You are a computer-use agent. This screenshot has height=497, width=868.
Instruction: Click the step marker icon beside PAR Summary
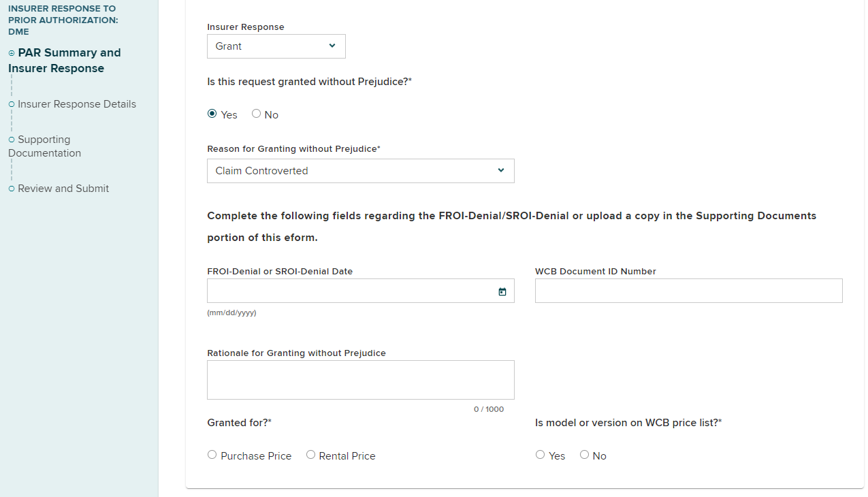12,53
